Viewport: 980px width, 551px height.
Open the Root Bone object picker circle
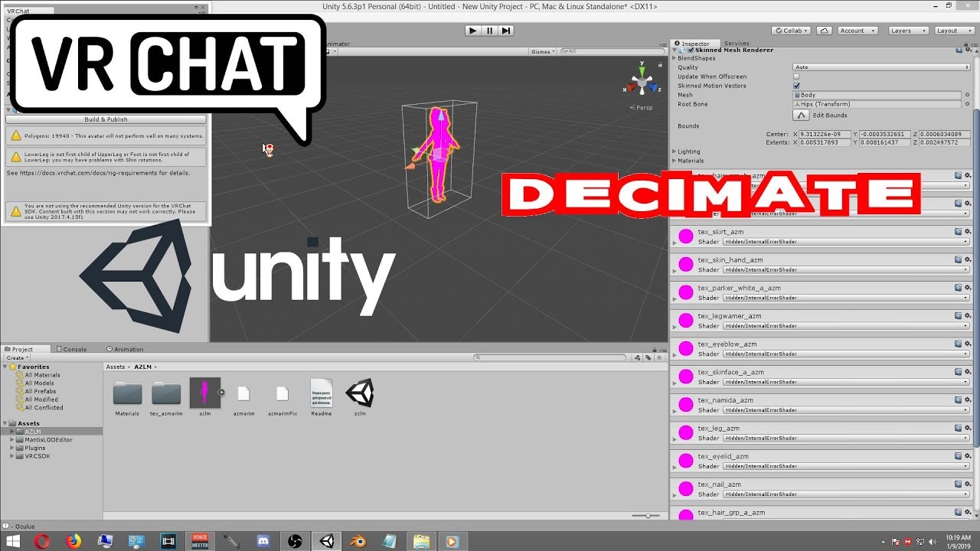(967, 104)
